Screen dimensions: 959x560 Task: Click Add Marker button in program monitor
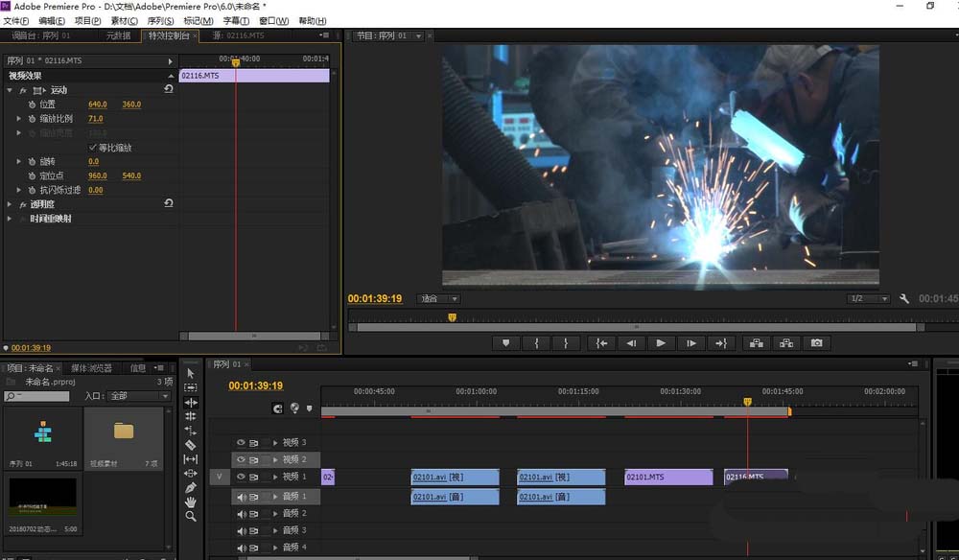(x=505, y=343)
